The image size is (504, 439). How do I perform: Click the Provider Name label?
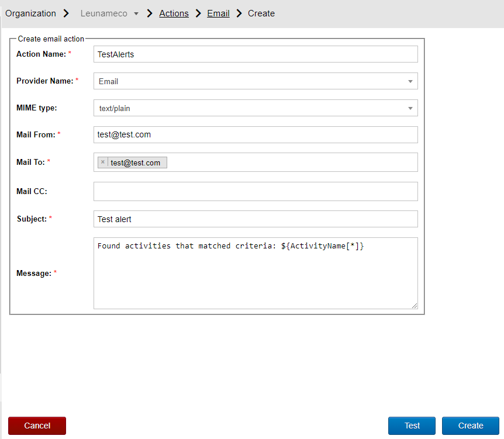click(x=44, y=81)
